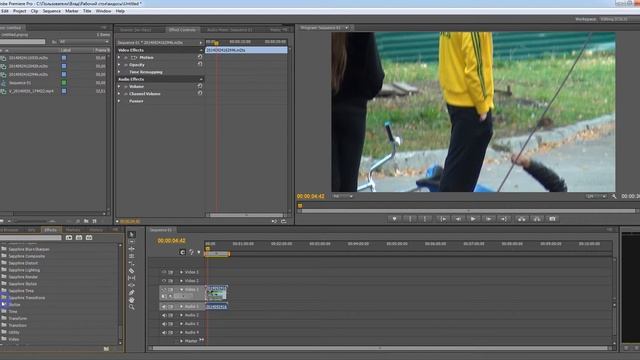640x360 pixels.
Task: Open the Clip menu
Action: (34, 11)
